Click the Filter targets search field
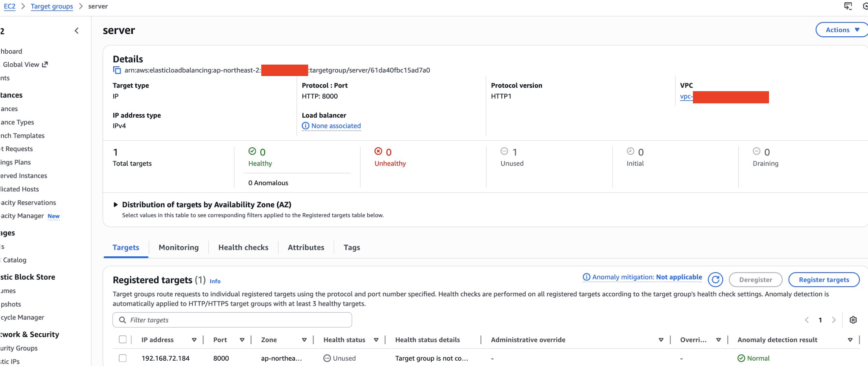This screenshot has width=868, height=366. (233, 320)
